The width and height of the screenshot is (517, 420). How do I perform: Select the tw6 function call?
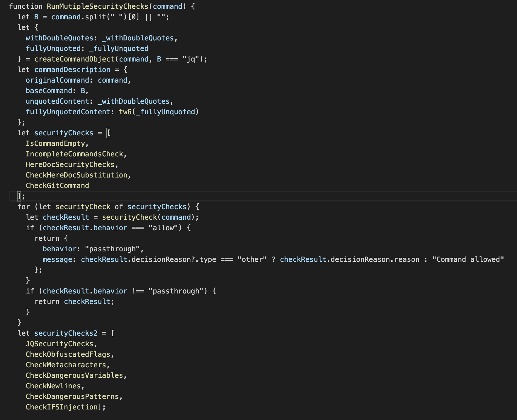click(125, 112)
